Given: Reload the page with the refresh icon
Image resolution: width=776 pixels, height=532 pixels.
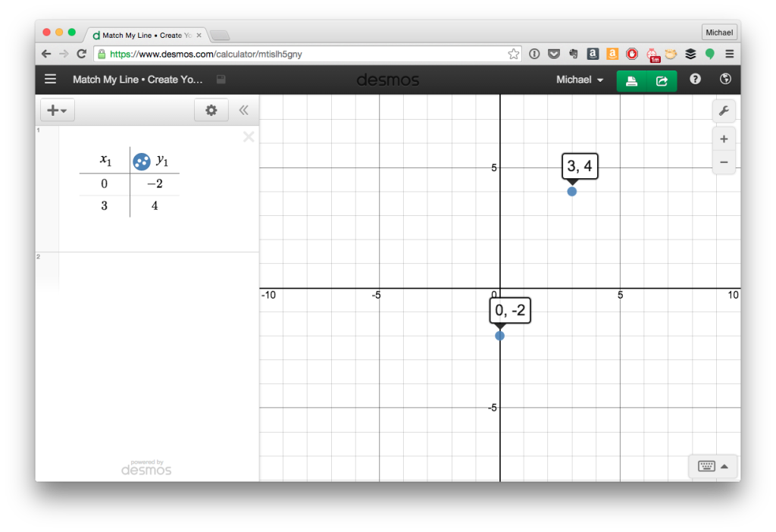Looking at the screenshot, I should 81,54.
